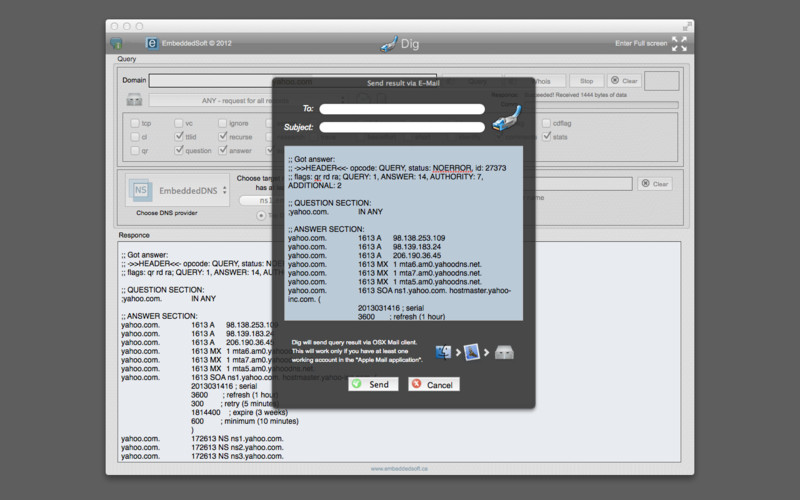Click Cancel in the email dialog
Image resolution: width=800 pixels, height=500 pixels.
[433, 384]
